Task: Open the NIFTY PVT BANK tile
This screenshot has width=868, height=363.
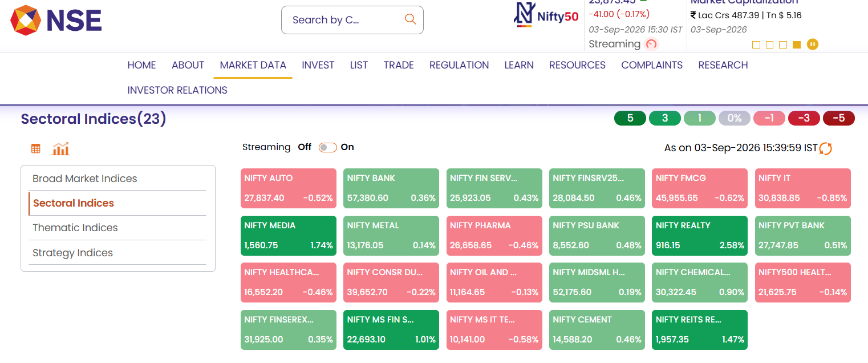Action: point(803,235)
